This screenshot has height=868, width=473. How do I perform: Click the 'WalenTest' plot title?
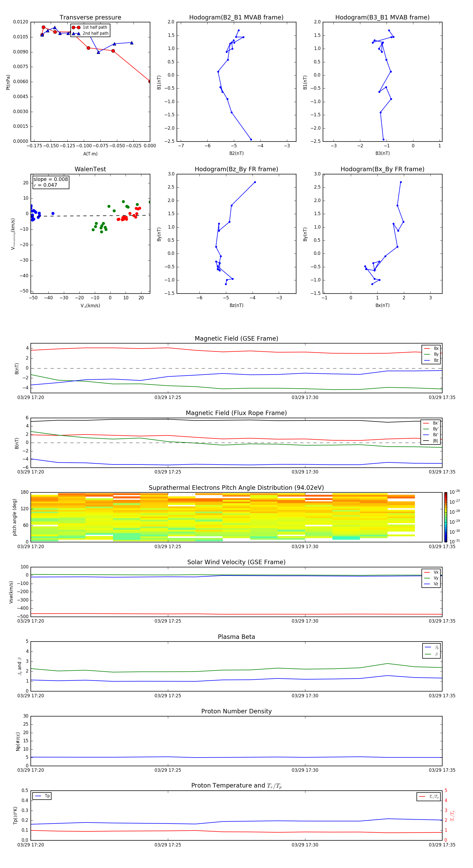(x=90, y=169)
